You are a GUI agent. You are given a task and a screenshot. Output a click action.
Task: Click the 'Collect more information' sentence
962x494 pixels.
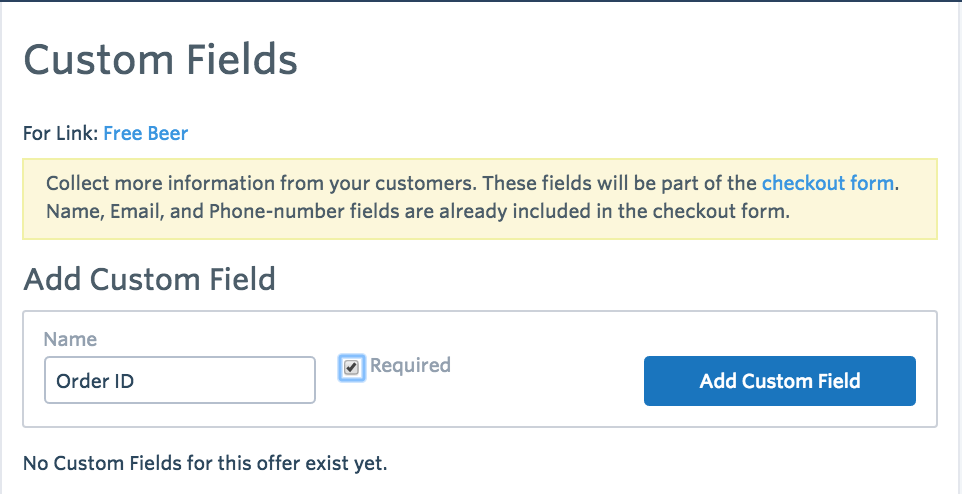click(400, 184)
